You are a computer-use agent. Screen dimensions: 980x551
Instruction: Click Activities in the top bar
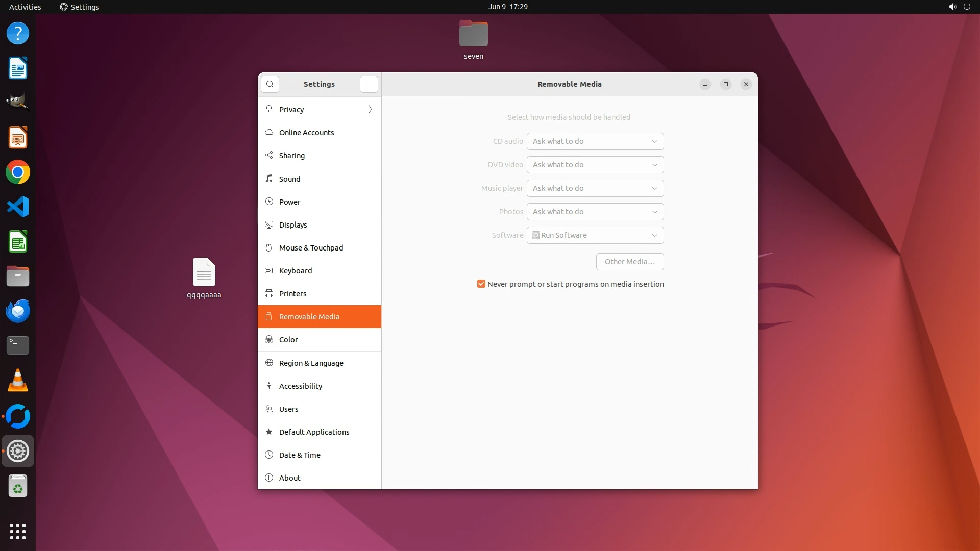point(25,7)
